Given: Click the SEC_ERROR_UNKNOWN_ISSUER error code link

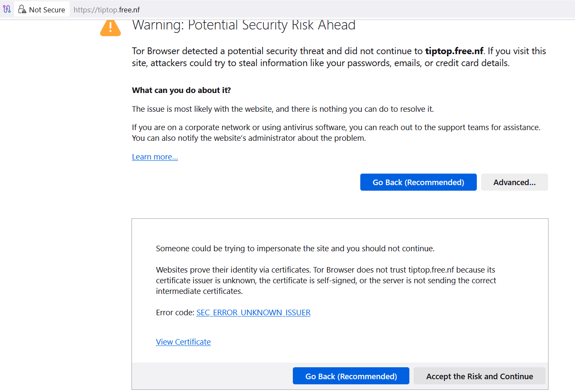Looking at the screenshot, I should click(x=253, y=313).
